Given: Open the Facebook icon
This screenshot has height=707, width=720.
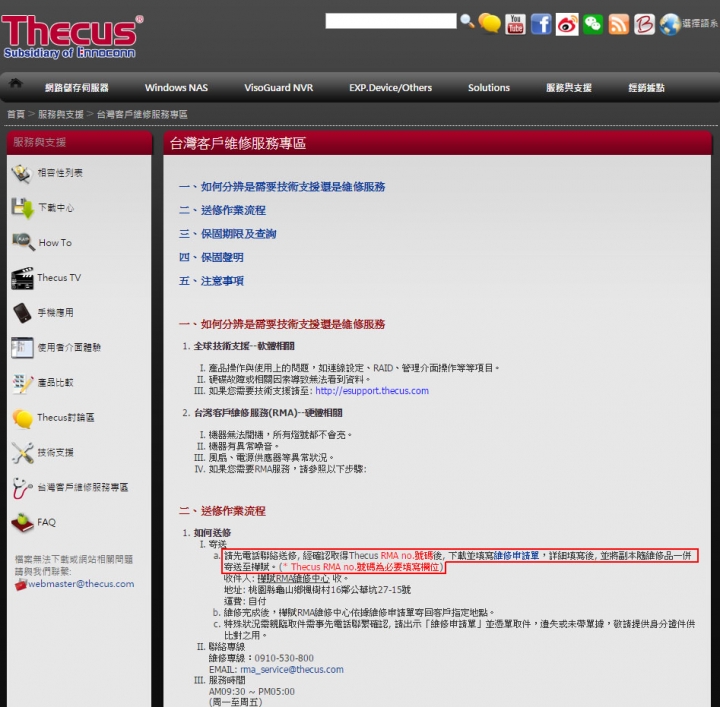Looking at the screenshot, I should click(x=541, y=24).
